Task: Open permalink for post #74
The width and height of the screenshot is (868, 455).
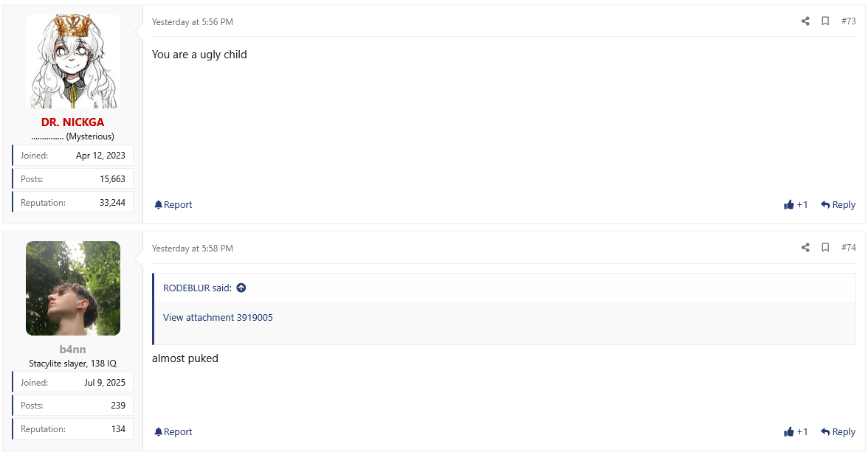Action: (848, 248)
